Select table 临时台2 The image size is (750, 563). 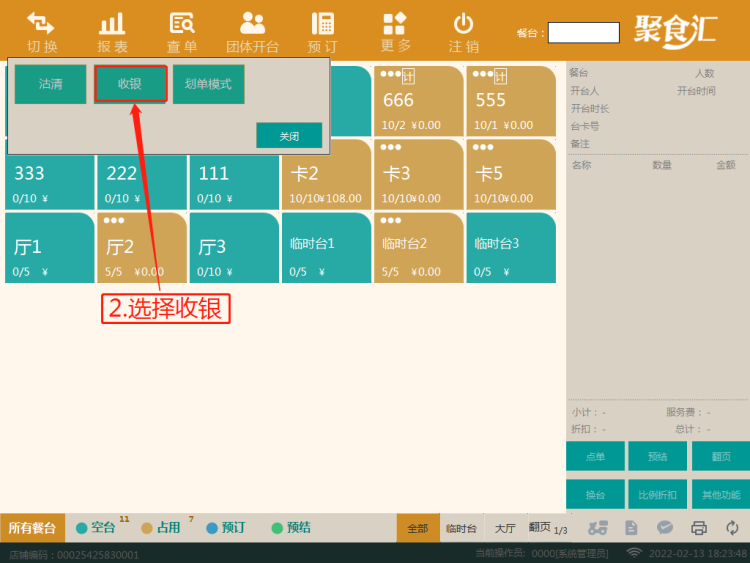(x=419, y=248)
